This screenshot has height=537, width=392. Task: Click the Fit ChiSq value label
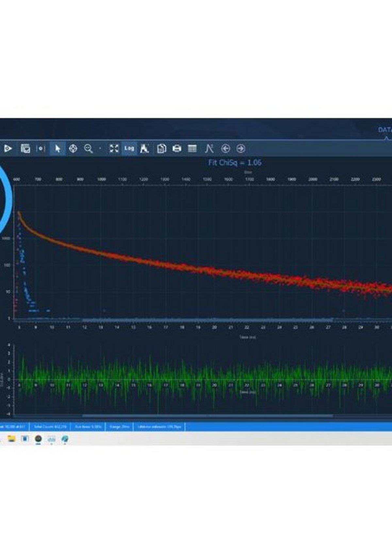(235, 162)
